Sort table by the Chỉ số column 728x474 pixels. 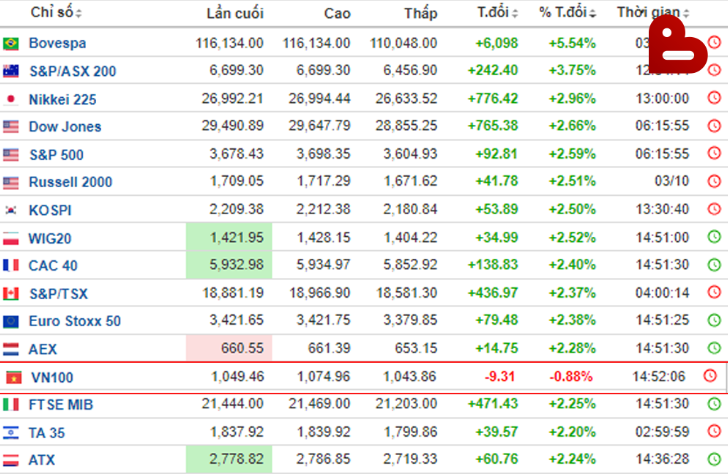[x=56, y=13]
